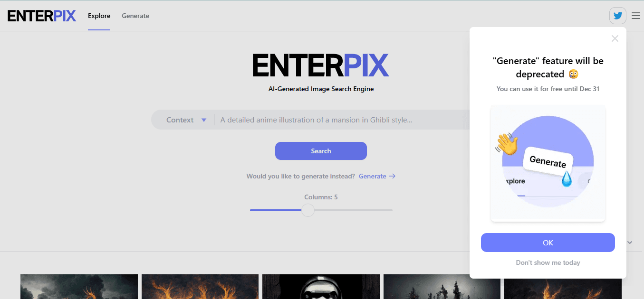This screenshot has height=299, width=644.
Task: Follow the Generate link with arrow
Action: [x=377, y=176]
